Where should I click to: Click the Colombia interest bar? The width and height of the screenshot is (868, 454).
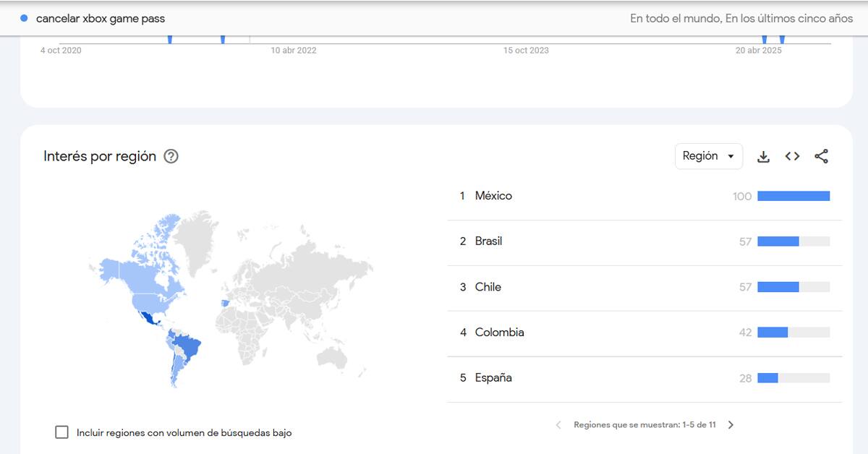(x=793, y=333)
